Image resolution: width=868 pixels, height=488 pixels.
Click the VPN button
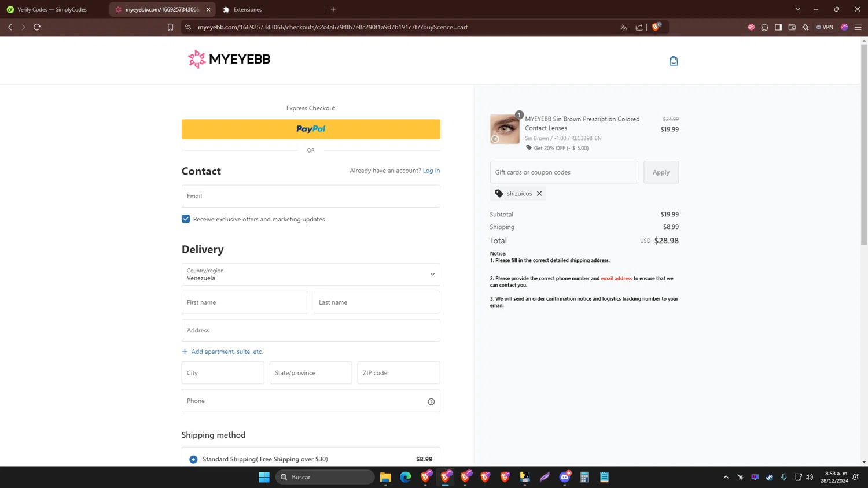[x=825, y=27]
